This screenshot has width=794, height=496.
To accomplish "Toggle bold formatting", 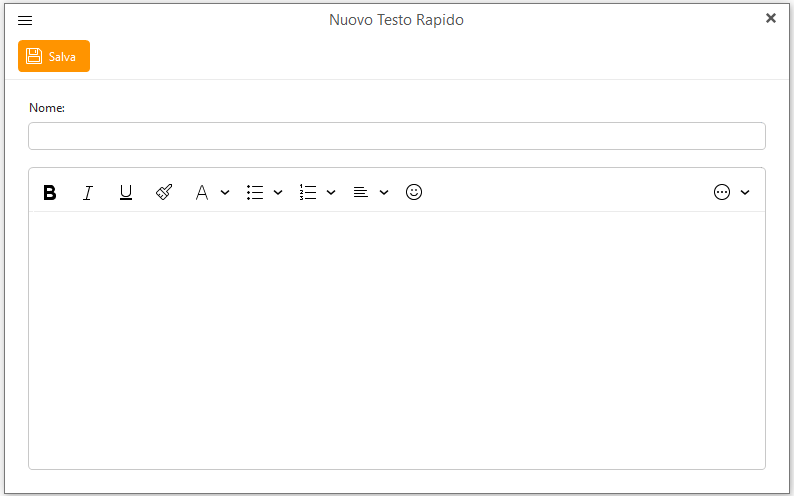I will [50, 193].
